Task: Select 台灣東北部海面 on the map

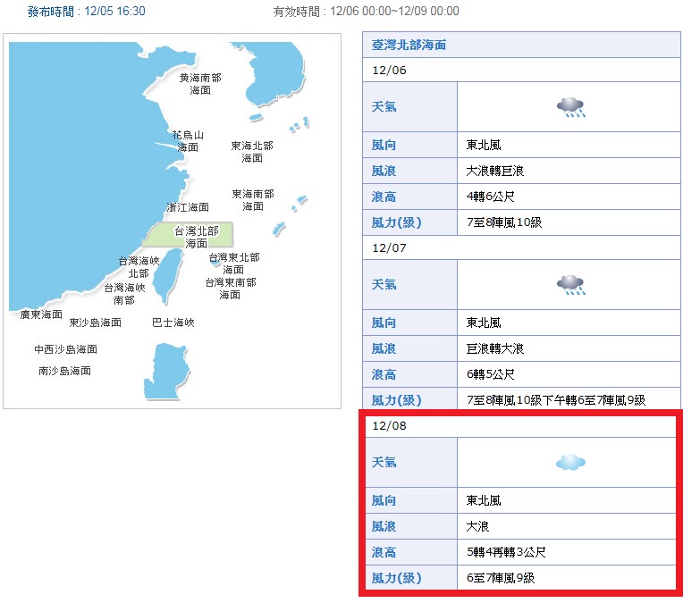Action: click(233, 264)
